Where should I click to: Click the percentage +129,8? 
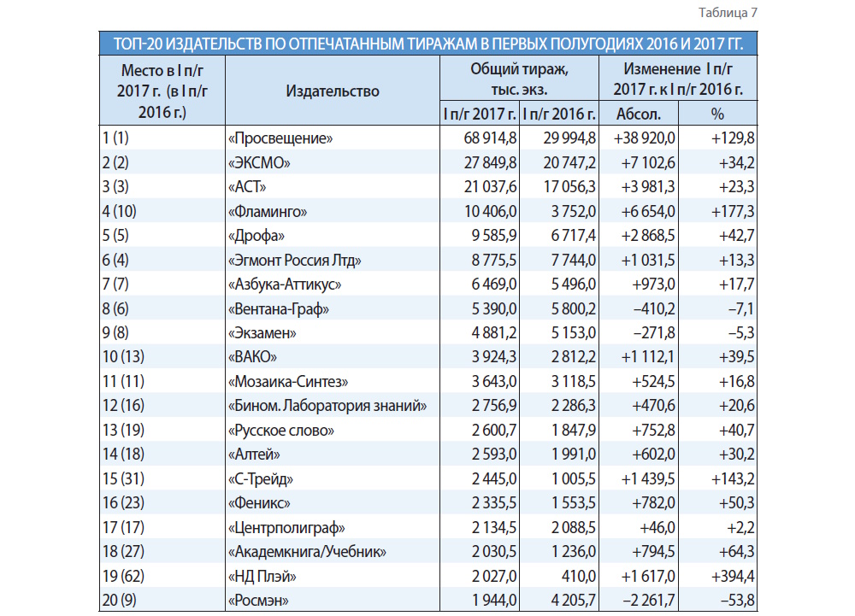click(733, 138)
